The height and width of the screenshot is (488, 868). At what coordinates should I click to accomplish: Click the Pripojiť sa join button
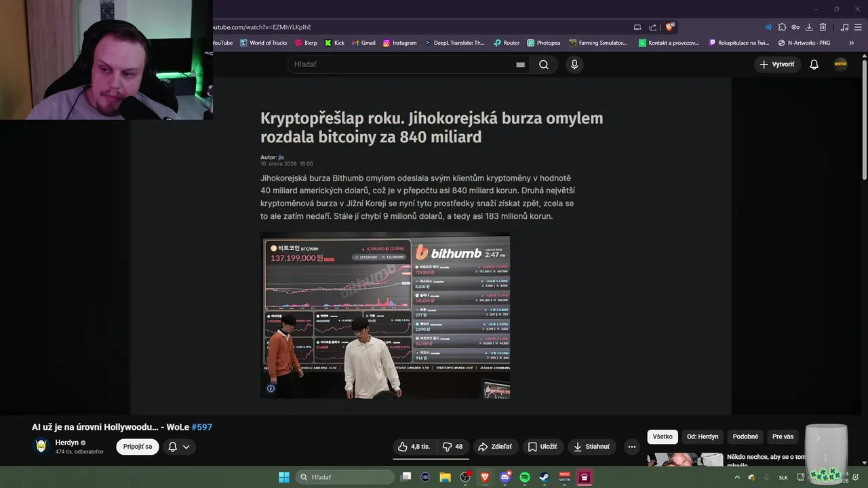pyautogui.click(x=138, y=447)
